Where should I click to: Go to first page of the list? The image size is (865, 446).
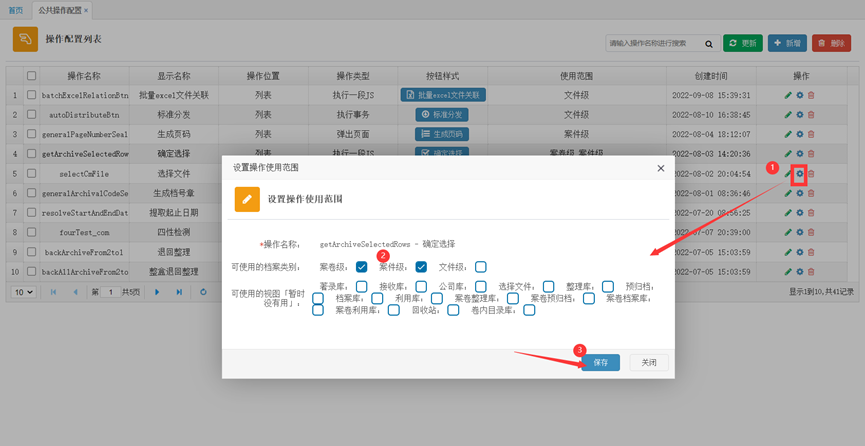[x=54, y=292]
